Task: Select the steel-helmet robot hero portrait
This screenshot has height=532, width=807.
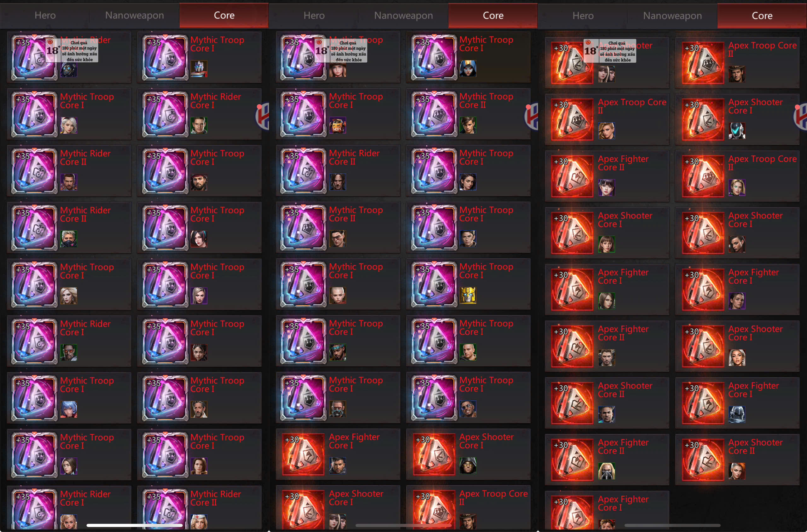Action: 737,414
